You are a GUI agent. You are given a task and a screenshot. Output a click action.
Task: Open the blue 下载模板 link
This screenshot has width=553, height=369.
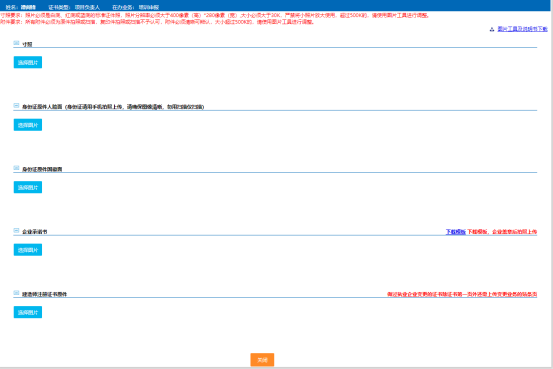[456, 232]
